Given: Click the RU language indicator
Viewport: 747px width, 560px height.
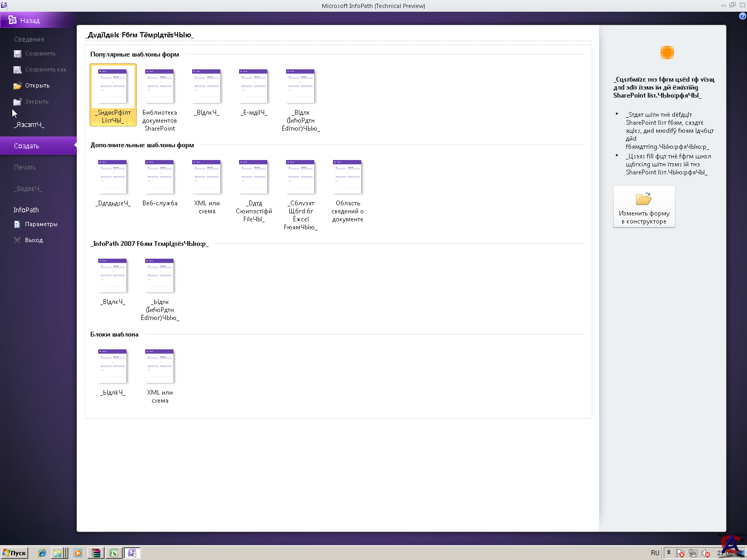Looking at the screenshot, I should pos(655,553).
